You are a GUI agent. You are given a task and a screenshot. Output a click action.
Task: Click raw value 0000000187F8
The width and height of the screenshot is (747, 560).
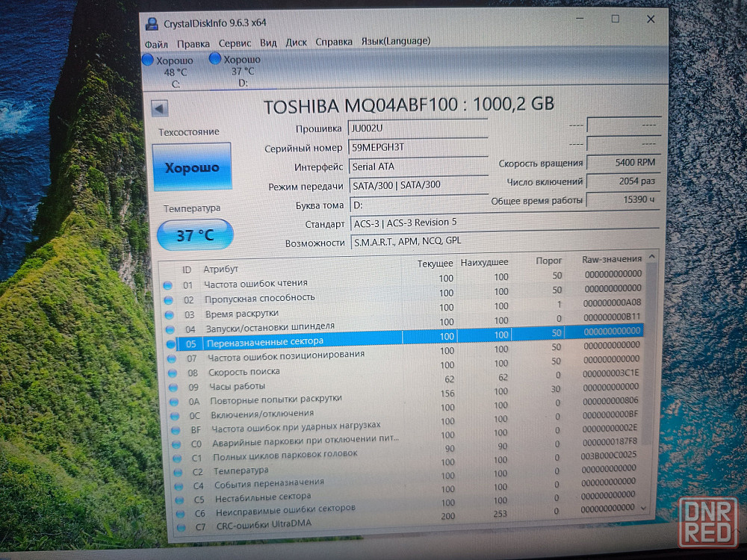coord(609,441)
